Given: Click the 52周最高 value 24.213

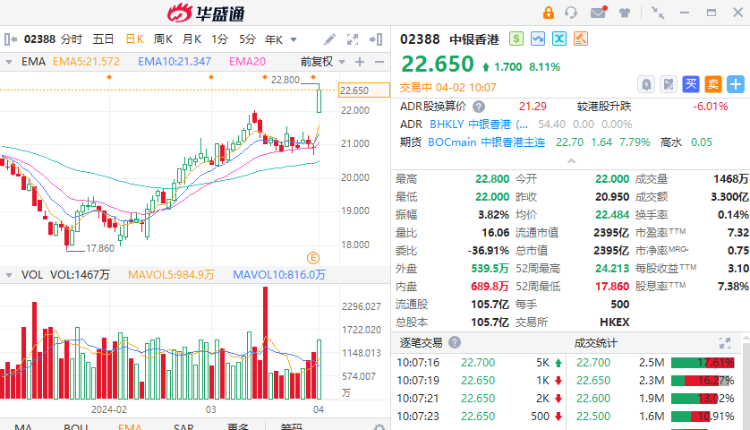Looking at the screenshot, I should (612, 268).
